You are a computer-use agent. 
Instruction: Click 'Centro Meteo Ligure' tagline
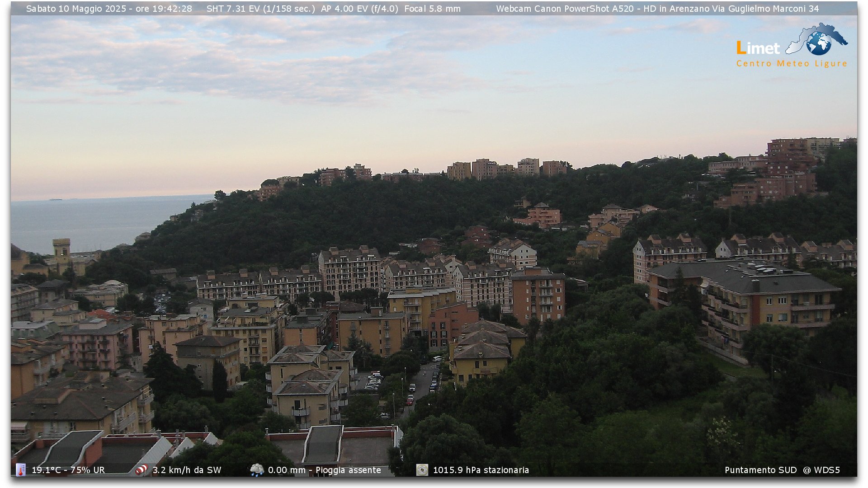[792, 64]
